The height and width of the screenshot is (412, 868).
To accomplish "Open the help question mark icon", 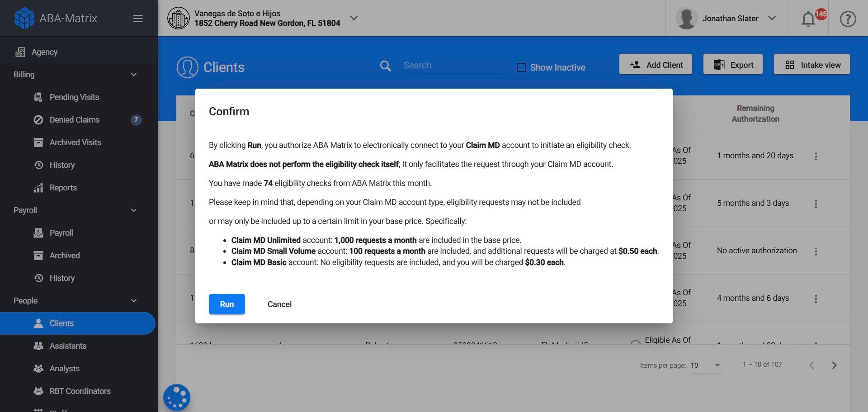I will tap(848, 19).
